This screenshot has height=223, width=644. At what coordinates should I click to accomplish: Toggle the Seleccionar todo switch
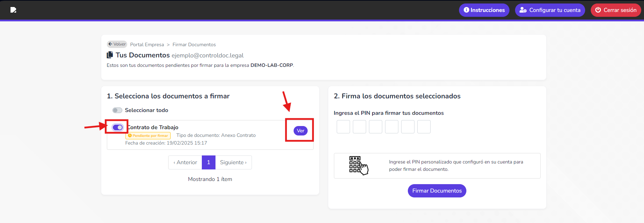(x=117, y=110)
